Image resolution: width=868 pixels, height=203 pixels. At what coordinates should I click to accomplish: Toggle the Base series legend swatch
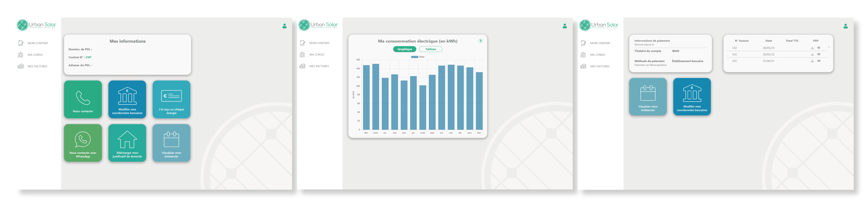point(414,57)
